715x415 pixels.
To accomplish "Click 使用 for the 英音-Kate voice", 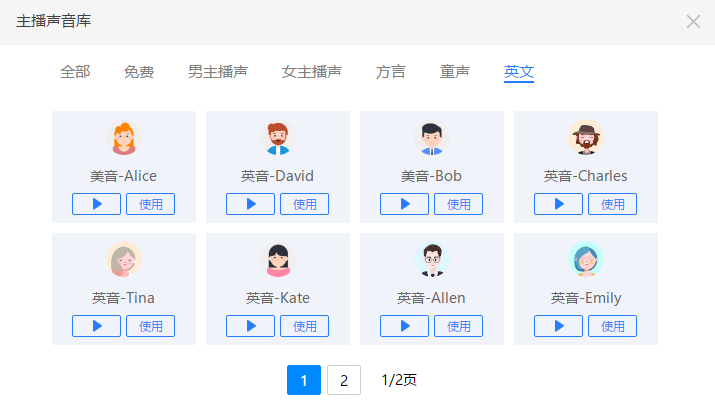I will coord(305,326).
